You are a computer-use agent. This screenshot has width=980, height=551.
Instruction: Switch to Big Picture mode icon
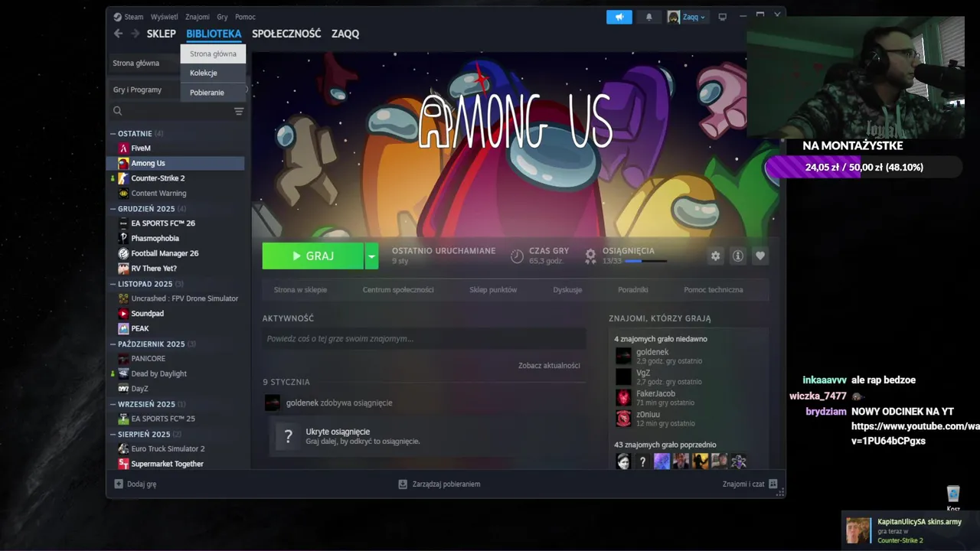(722, 17)
